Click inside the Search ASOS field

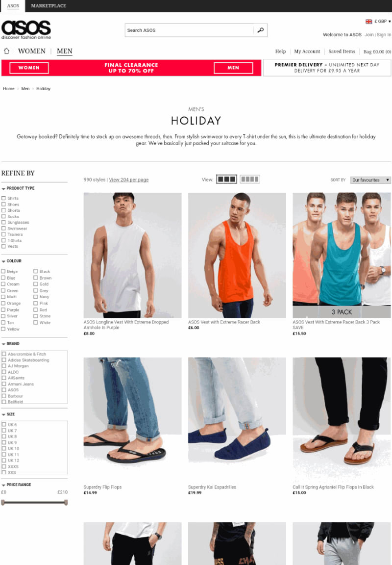pos(189,30)
